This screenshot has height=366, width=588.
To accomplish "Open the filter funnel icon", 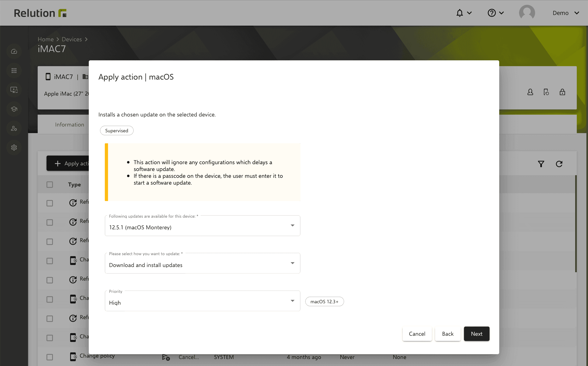I will 541,164.
